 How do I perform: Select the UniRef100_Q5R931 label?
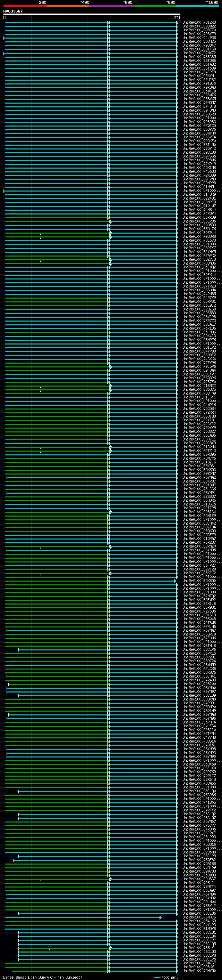point(199,608)
